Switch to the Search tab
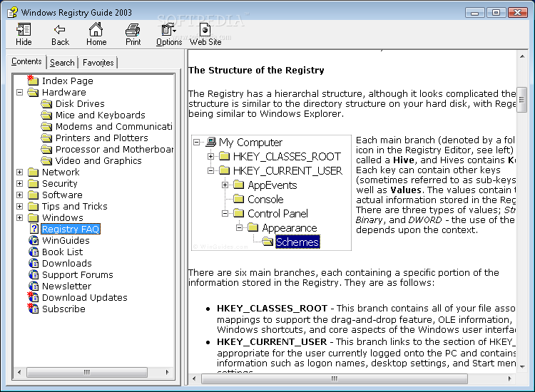Image resolution: width=535 pixels, height=392 pixels. tap(62, 63)
